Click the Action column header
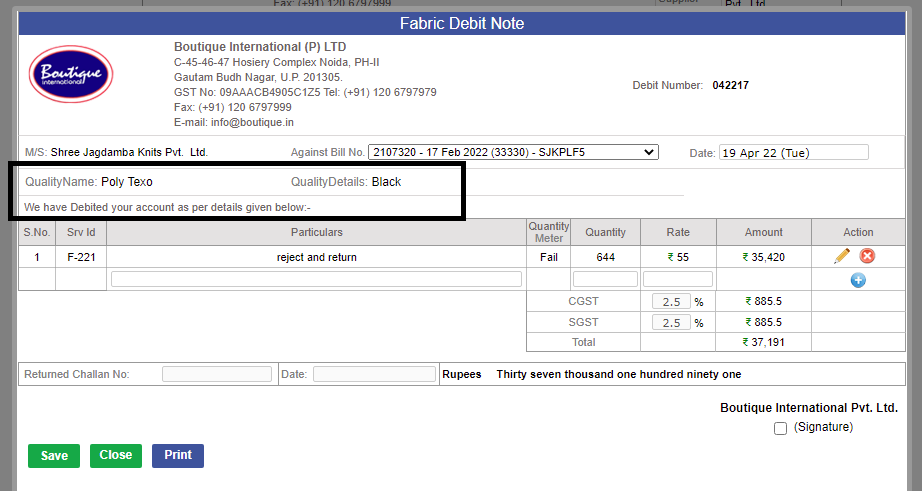922x491 pixels. click(x=858, y=232)
